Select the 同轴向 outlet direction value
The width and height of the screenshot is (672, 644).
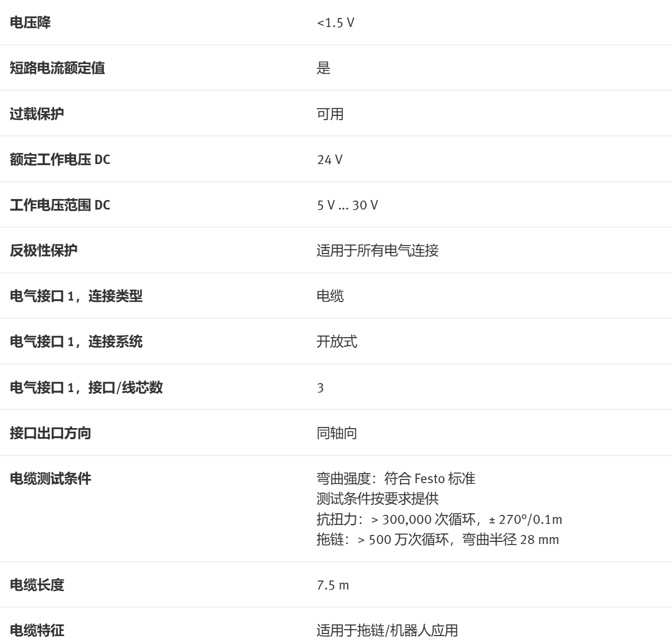(337, 433)
